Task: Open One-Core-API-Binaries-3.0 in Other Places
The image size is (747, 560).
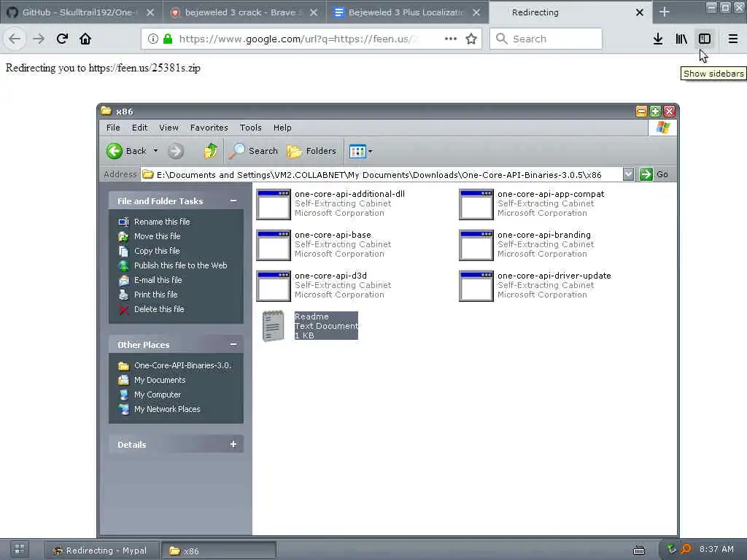Action: (182, 365)
